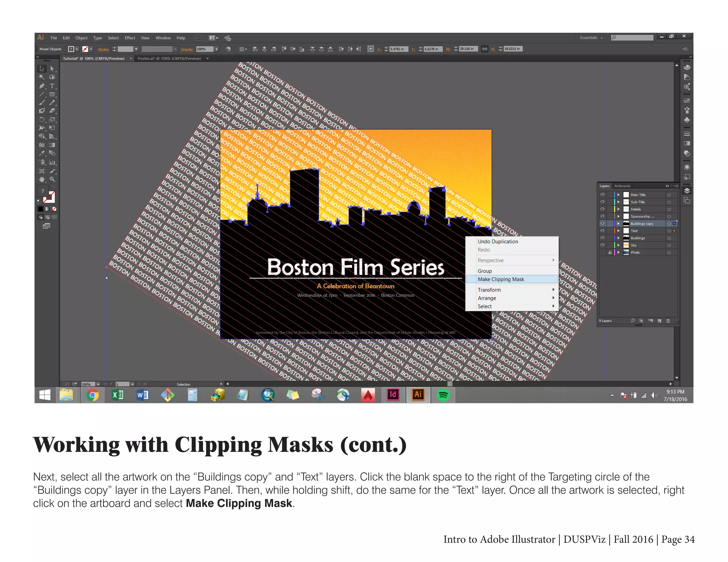Click the black Color mode swatch
728x562 pixels.
click(41, 209)
